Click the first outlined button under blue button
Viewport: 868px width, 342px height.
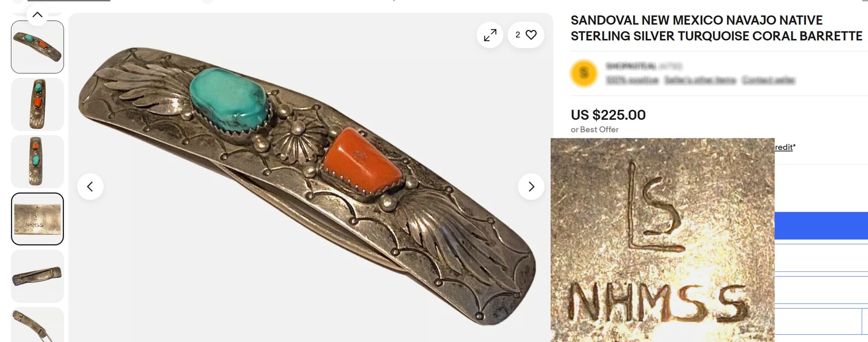[x=821, y=258]
